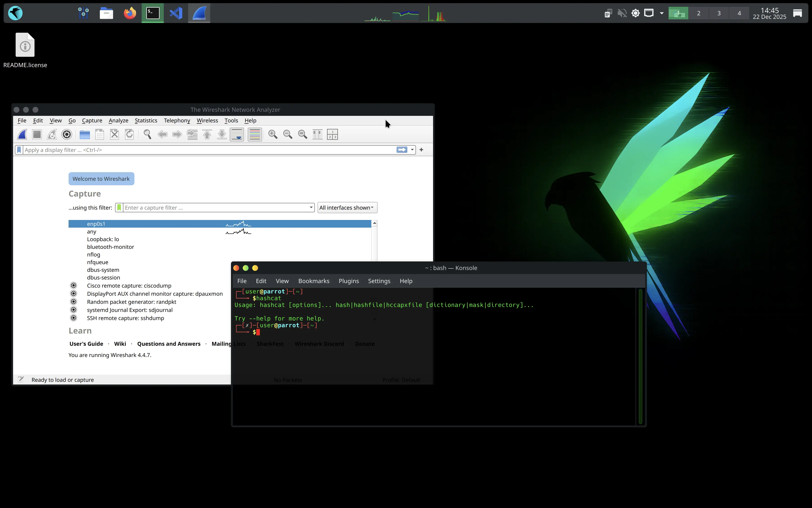Open the Statistics menu
Image resolution: width=812 pixels, height=508 pixels.
(145, 120)
